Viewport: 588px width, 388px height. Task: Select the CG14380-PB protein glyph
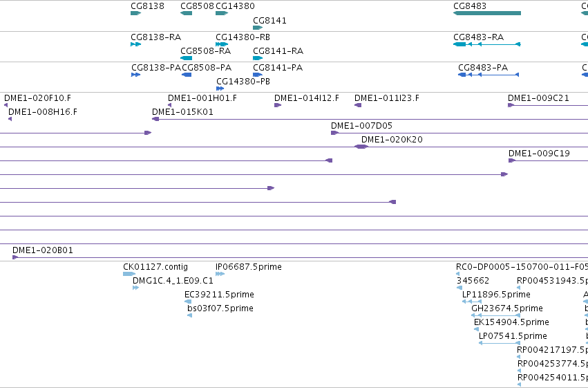[220, 89]
